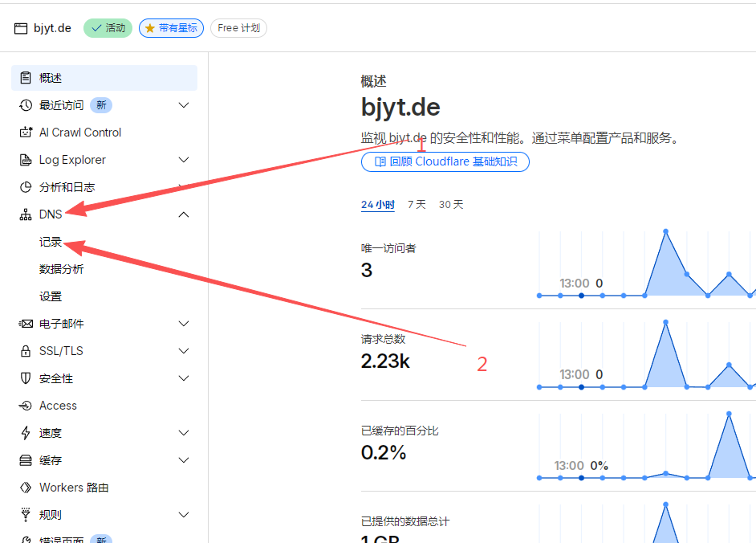Expand the recent visits chevron
The height and width of the screenshot is (543, 756).
(x=184, y=105)
